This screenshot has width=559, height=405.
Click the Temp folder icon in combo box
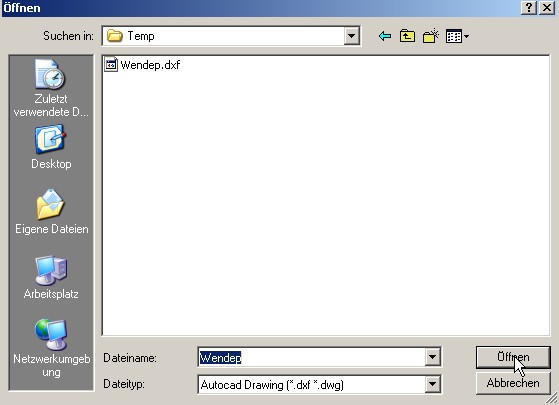[x=114, y=36]
